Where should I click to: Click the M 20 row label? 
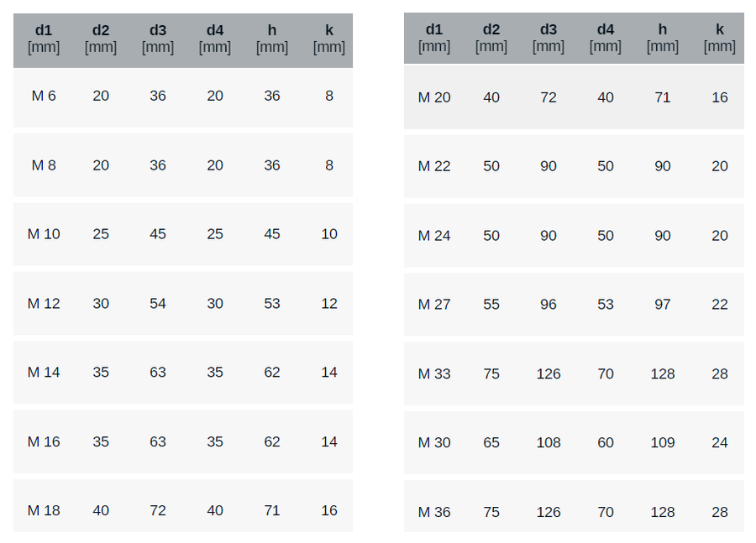(434, 97)
